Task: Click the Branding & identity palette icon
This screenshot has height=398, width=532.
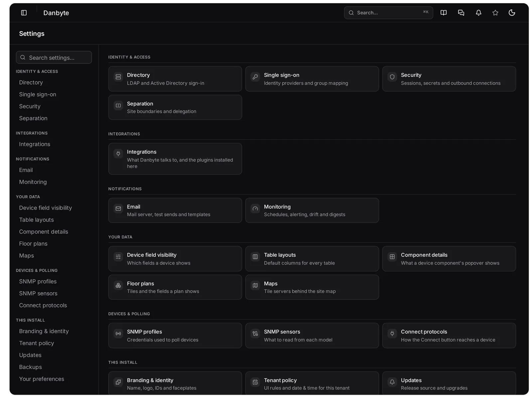Action: click(118, 382)
